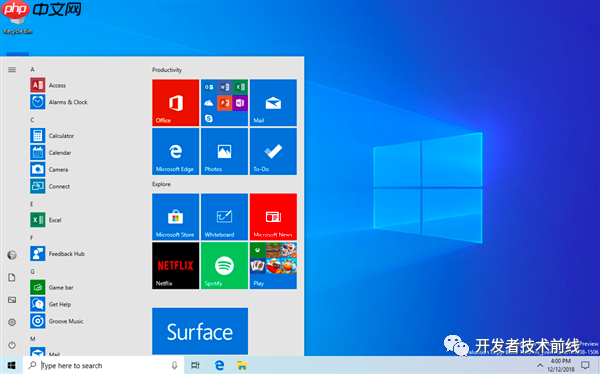Viewport: 600px width, 374px height.
Task: Jump to letter C in app list
Action: point(33,120)
